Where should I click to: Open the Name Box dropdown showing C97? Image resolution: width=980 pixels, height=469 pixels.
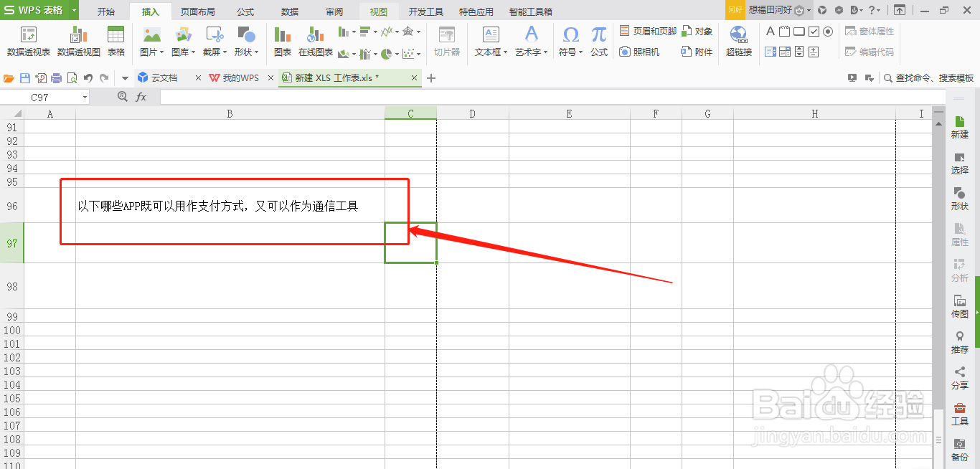click(x=85, y=98)
